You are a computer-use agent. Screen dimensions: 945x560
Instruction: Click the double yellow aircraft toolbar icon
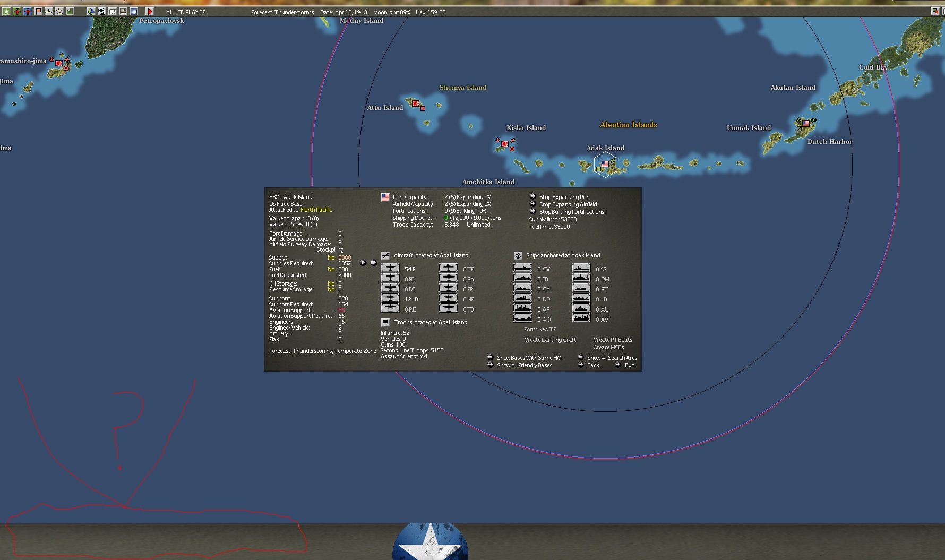point(59,12)
